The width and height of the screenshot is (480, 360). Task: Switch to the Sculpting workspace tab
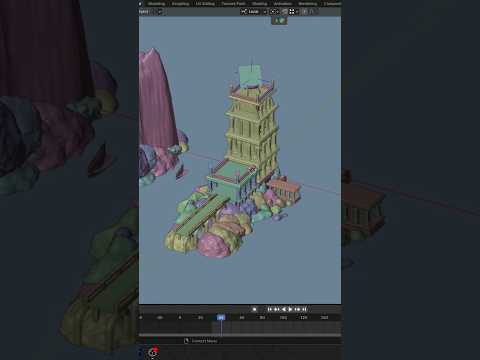click(x=181, y=4)
